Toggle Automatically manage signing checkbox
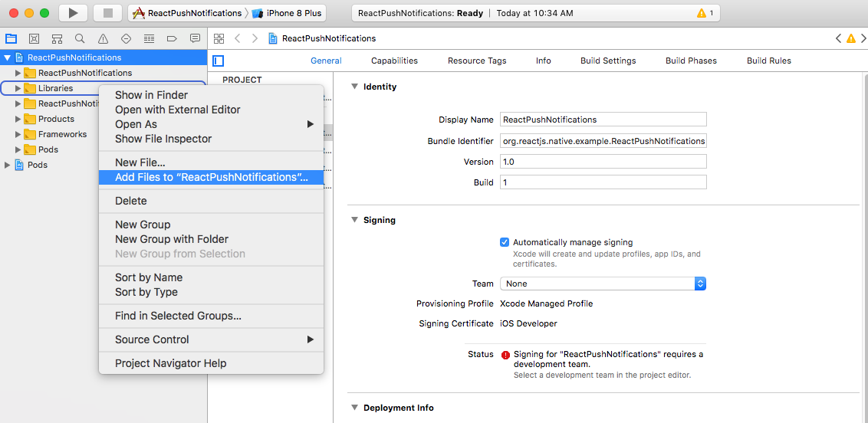868x423 pixels. (505, 242)
